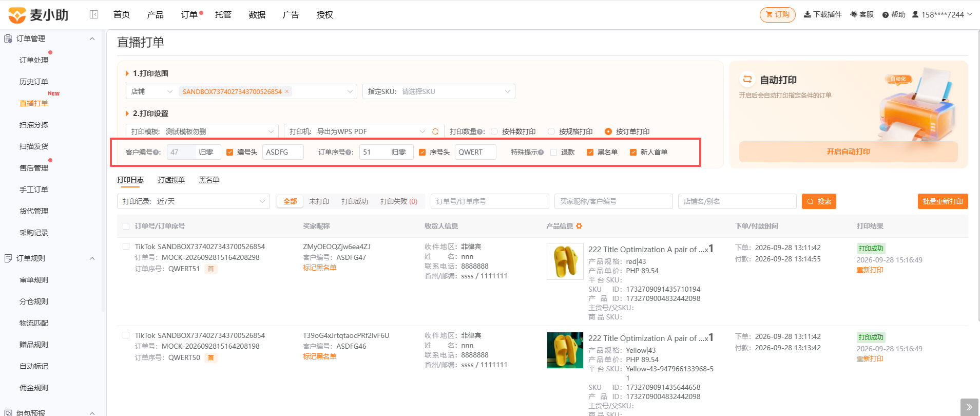Click the help icon beside 特殊提示
This screenshot has height=416, width=980.
point(541,153)
